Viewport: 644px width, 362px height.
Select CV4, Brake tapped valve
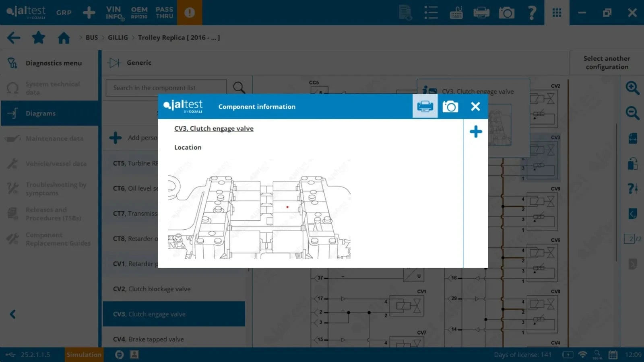click(x=174, y=339)
